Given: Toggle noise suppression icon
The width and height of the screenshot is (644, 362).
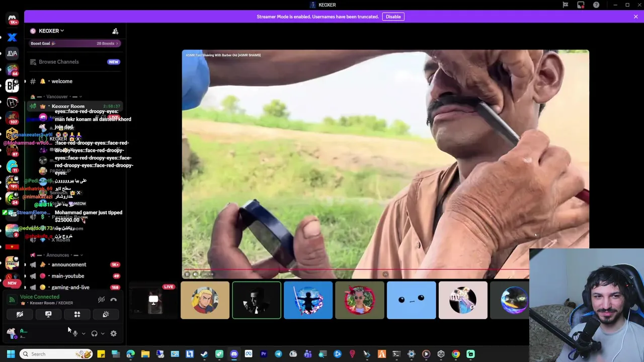Looking at the screenshot, I should (x=101, y=300).
